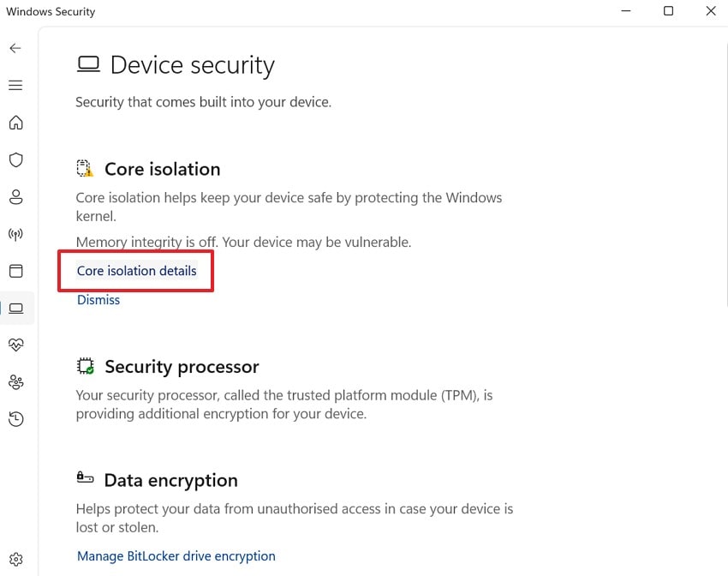The height and width of the screenshot is (576, 728).
Task: Open Firewall & network protection icon in sidebar
Action: coord(15,234)
